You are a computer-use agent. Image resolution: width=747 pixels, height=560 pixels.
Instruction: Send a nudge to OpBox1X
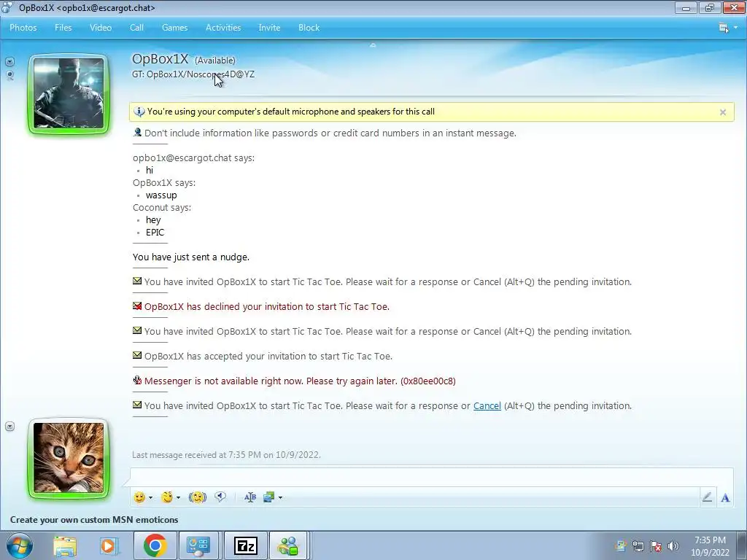coord(197,497)
